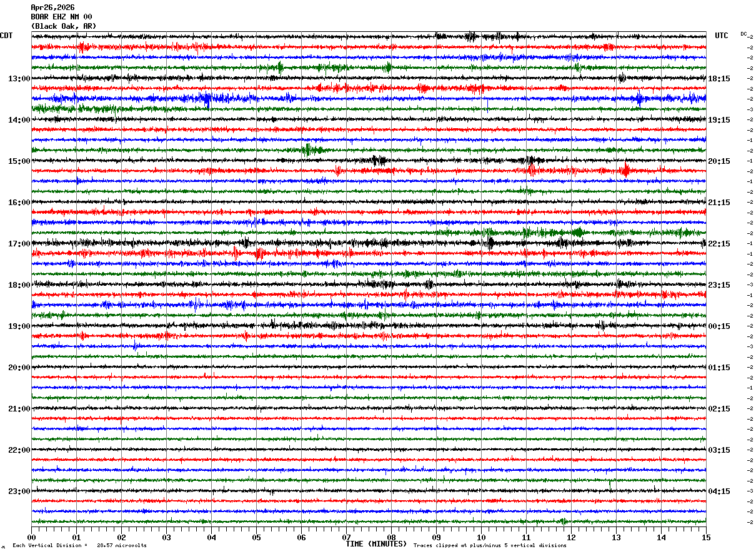The image size is (756, 554).
Task: Click the 19:15 UTC time label
Action: [719, 120]
